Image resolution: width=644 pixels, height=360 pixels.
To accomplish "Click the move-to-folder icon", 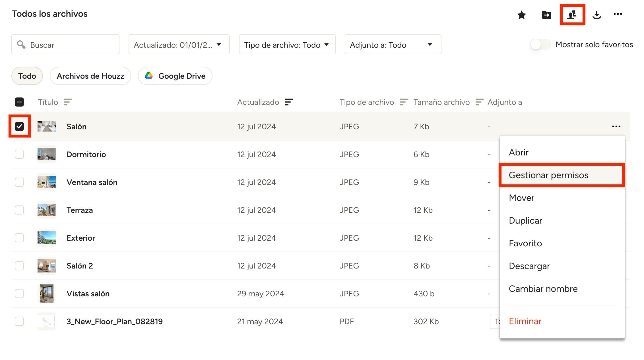I will tap(546, 15).
